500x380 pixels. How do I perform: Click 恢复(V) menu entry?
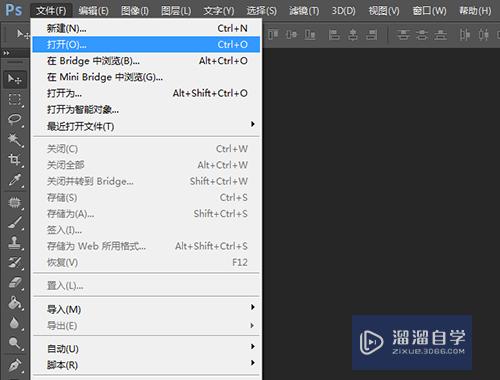coord(146,263)
